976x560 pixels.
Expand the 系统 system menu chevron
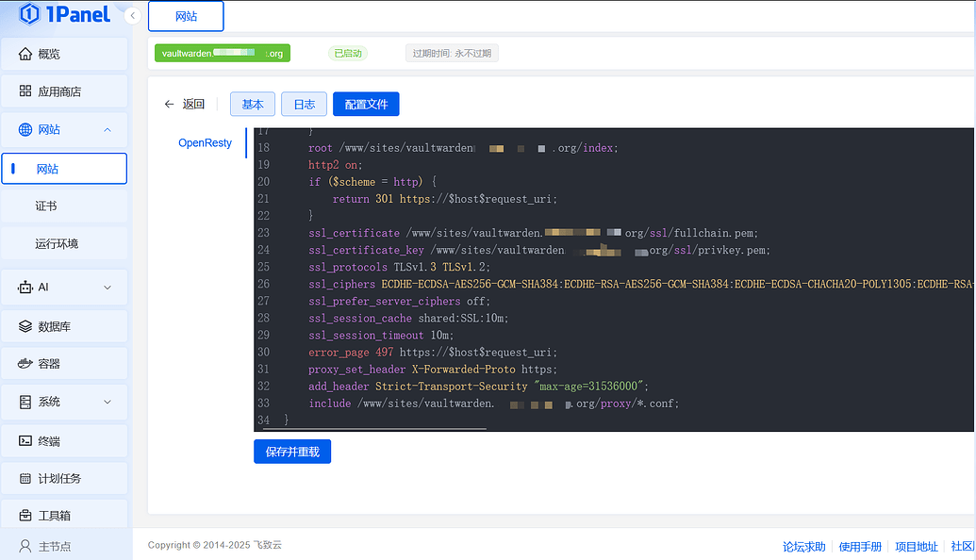[x=108, y=402]
